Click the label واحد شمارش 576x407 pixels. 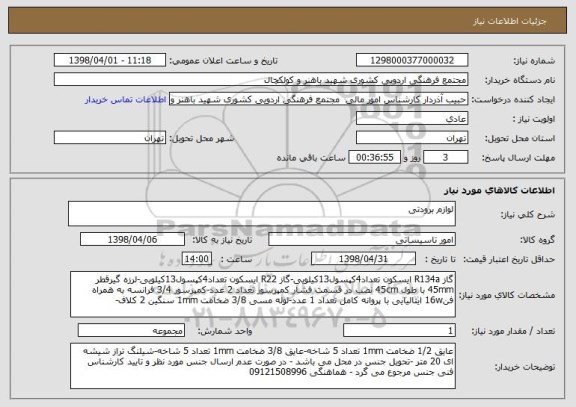coord(225,331)
